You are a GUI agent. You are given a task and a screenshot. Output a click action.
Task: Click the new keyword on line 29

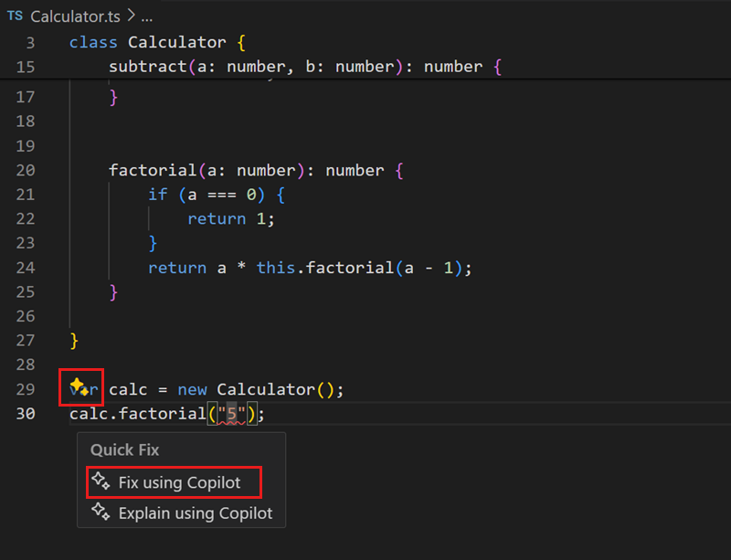click(x=192, y=389)
